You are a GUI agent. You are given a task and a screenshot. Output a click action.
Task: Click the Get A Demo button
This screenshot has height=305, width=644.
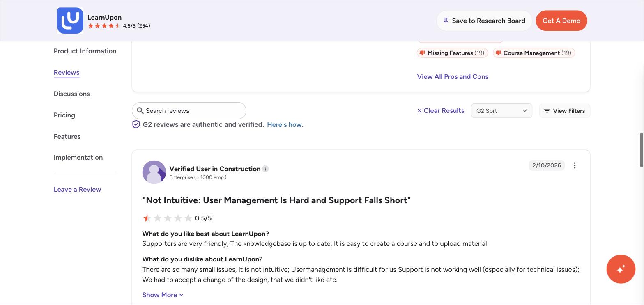[x=561, y=21]
